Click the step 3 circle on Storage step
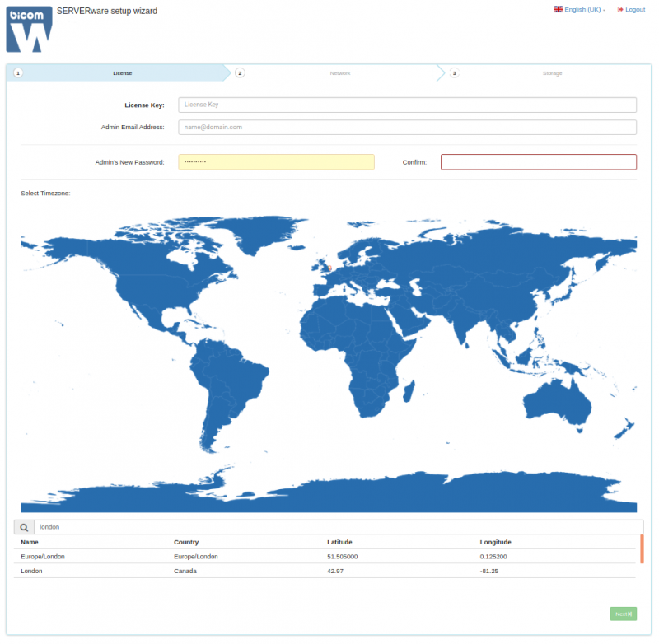This screenshot has width=659, height=644. [454, 72]
